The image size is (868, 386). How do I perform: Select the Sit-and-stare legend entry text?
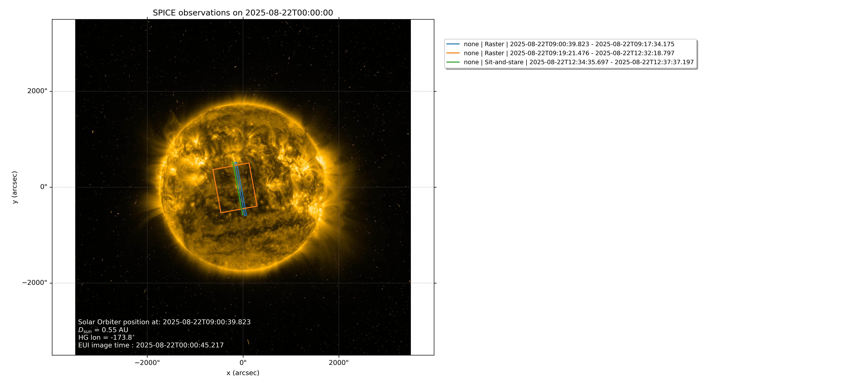(579, 62)
